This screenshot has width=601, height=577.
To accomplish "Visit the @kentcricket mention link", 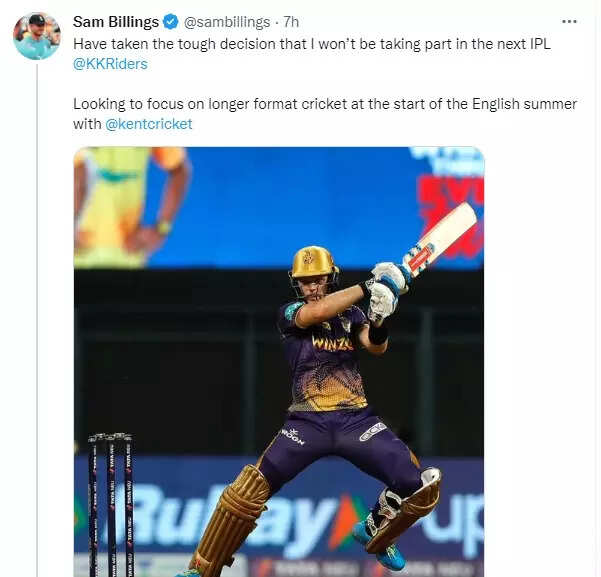I will [148, 124].
